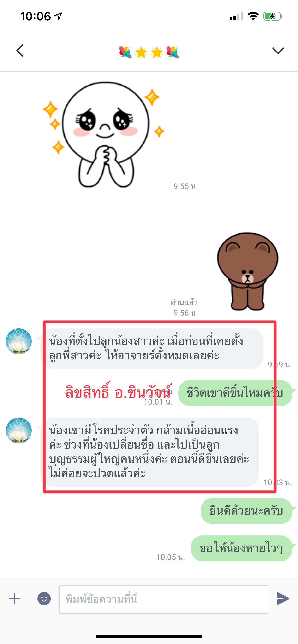Tap the message starting 'น้องที่ตั้งไปลูกน้องสาวค่ะ'
This screenshot has width=298, height=644.
152,348
